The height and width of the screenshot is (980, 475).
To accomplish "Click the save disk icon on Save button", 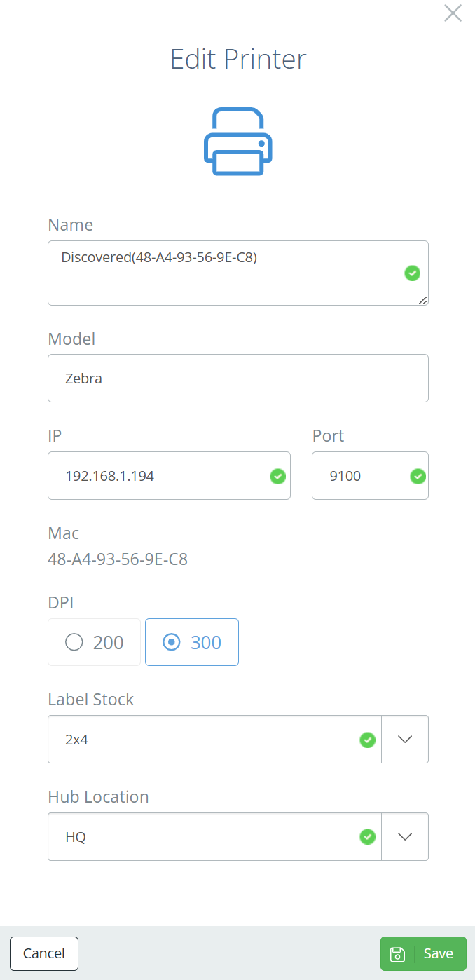I will click(x=397, y=953).
